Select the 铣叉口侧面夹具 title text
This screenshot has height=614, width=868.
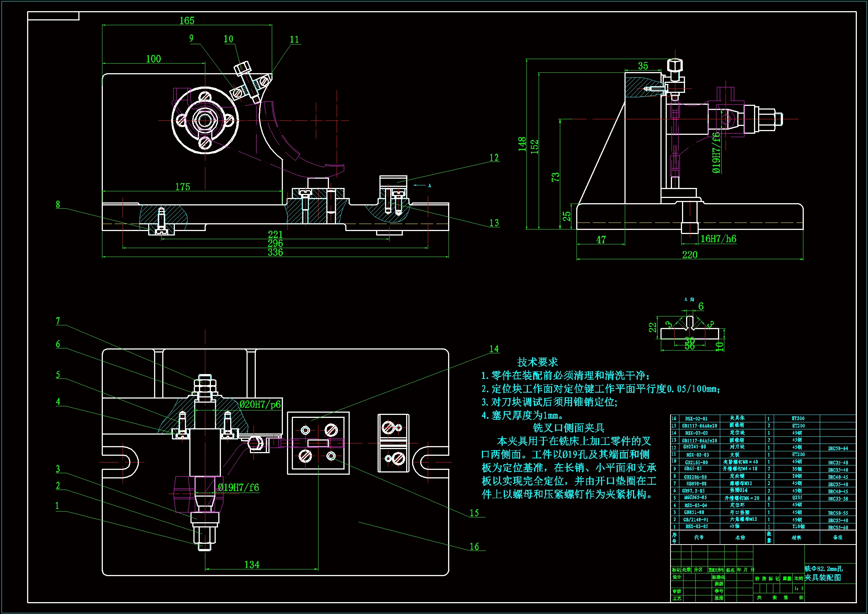569,428
